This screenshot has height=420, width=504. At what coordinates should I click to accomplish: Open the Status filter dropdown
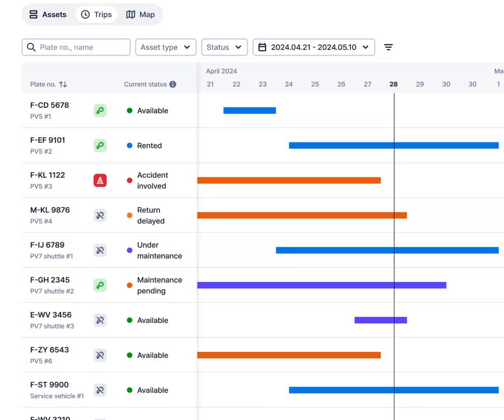224,47
